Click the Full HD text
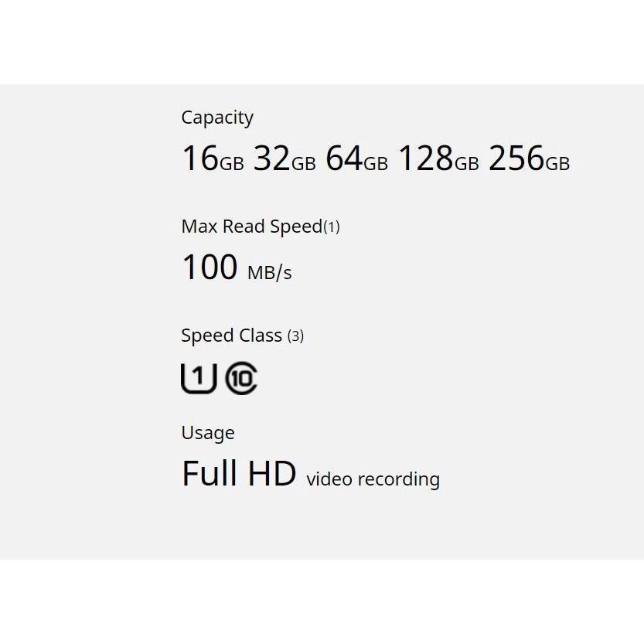 (x=239, y=473)
